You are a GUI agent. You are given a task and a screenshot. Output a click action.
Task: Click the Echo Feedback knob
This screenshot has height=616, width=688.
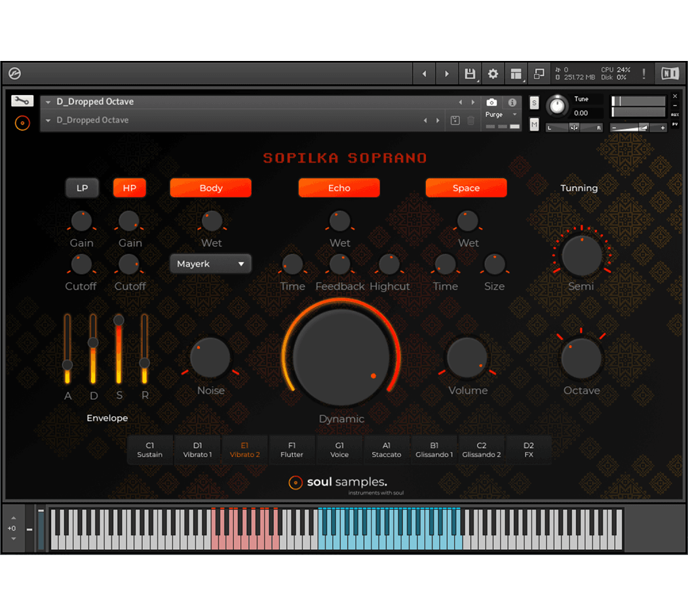point(339,265)
